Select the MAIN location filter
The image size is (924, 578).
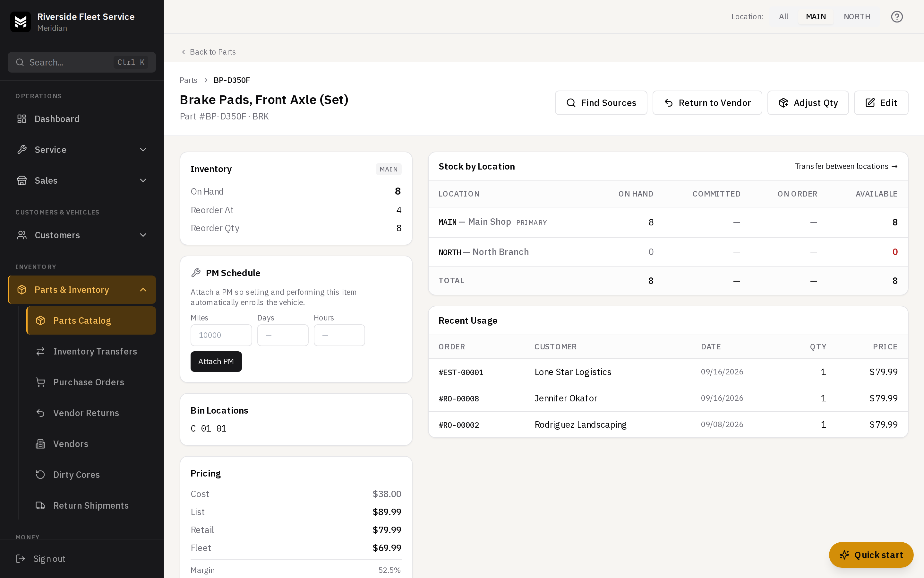pyautogui.click(x=816, y=17)
